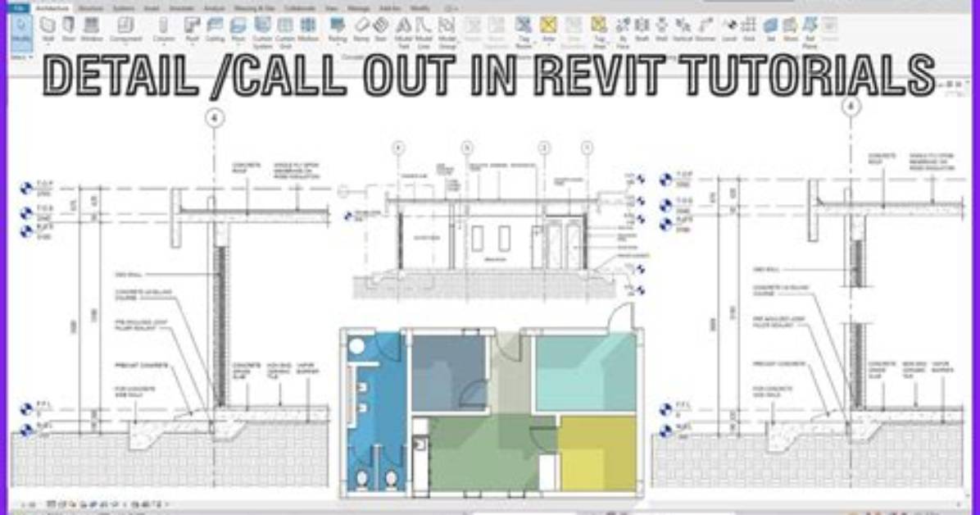Viewport: 980px width, 515px height.
Task: Select the Tag Room tool
Action: coord(523,31)
